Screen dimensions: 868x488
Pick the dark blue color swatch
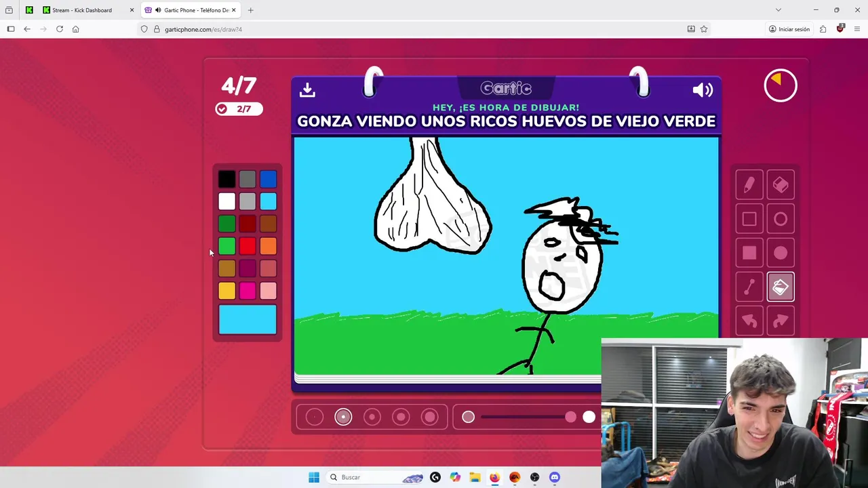268,179
